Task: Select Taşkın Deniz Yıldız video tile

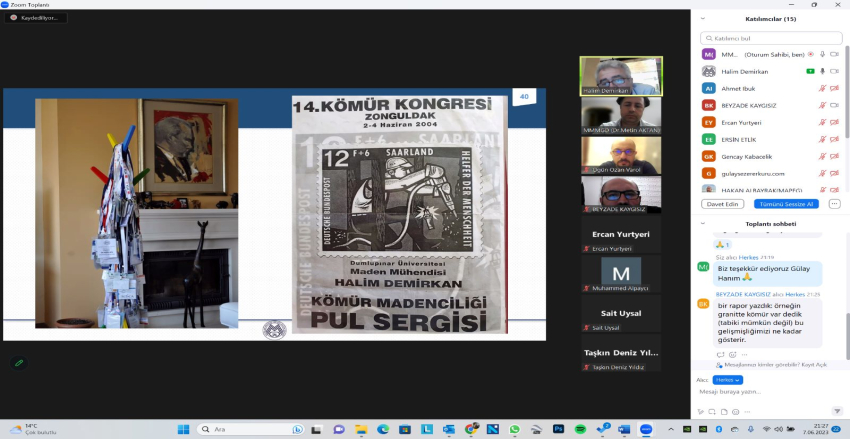Action: (x=621, y=353)
